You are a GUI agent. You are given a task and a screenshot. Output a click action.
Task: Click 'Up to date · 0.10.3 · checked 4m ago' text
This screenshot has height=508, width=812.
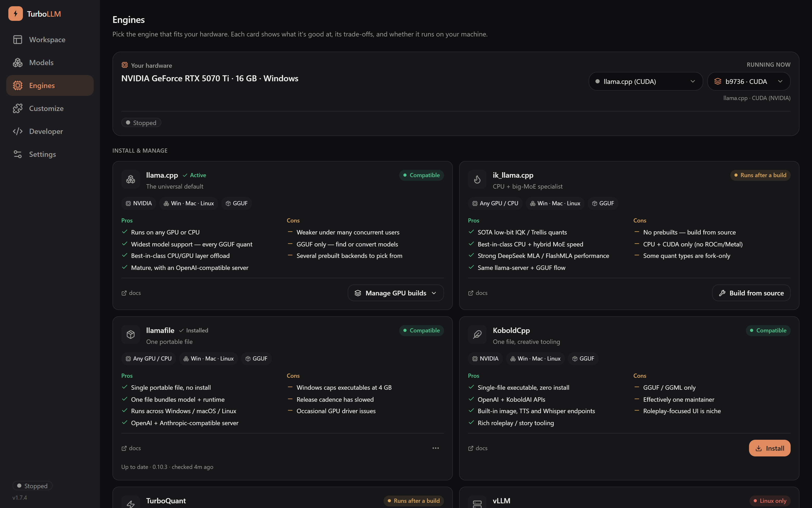[x=167, y=467]
